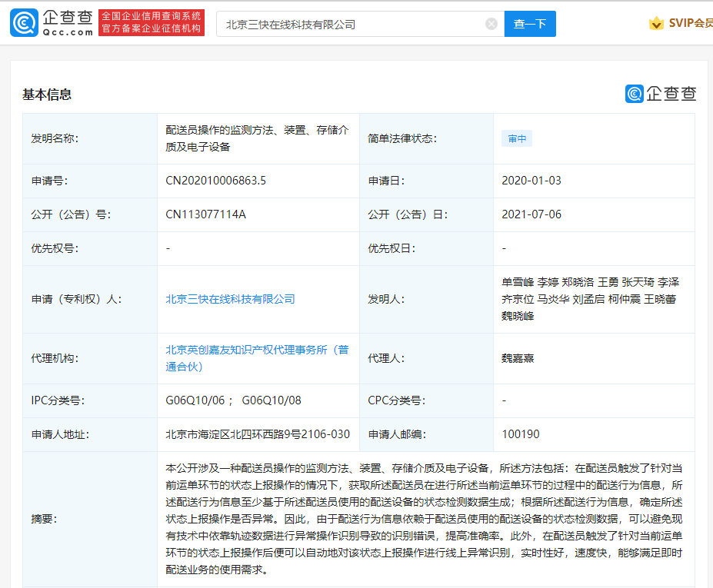
Task: Select postal code 100190
Action: (x=520, y=434)
